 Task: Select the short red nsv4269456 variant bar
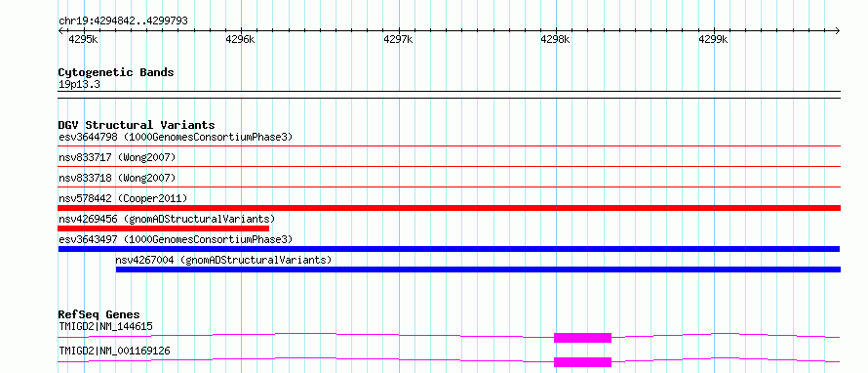pyautogui.click(x=163, y=228)
